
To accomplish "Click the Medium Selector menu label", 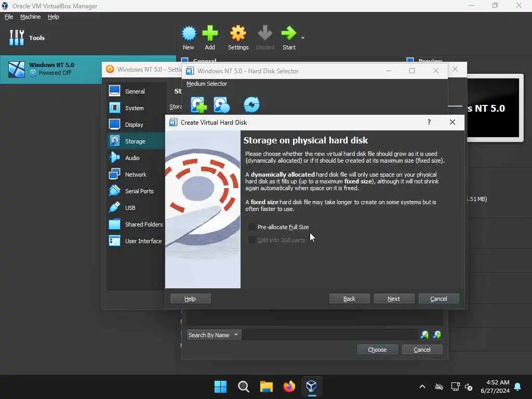I will 207,84.
